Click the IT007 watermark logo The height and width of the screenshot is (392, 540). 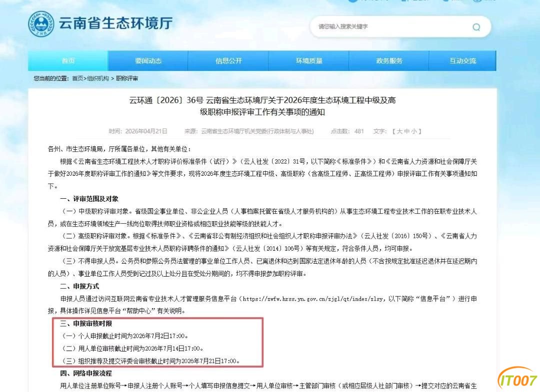517,380
